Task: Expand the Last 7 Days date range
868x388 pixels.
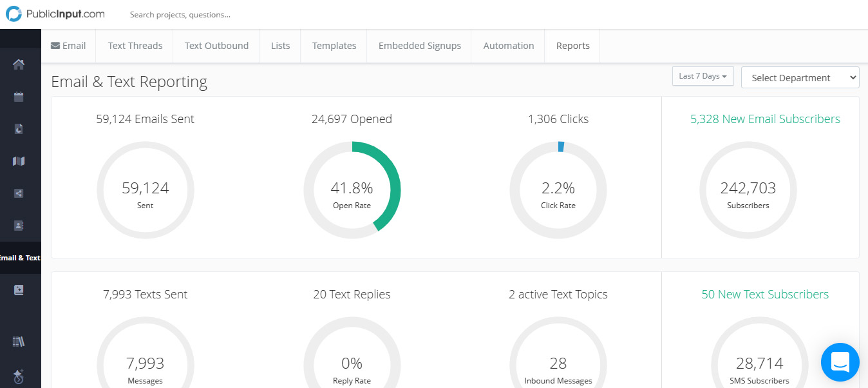Action: click(703, 76)
